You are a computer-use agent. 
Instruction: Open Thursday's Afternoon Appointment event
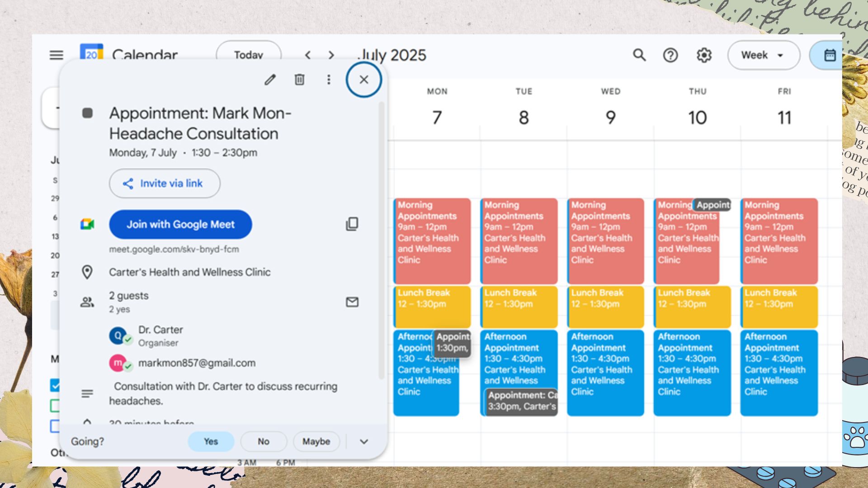tap(692, 373)
